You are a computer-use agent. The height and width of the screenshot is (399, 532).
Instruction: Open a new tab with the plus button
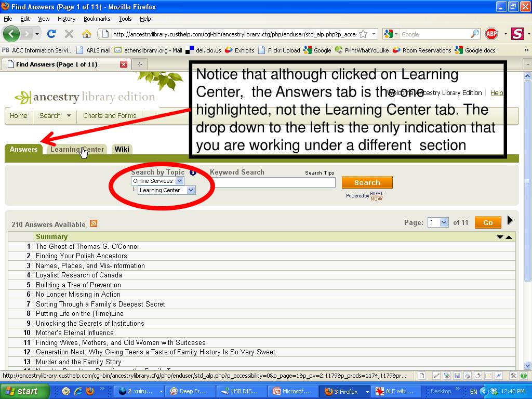(x=139, y=64)
